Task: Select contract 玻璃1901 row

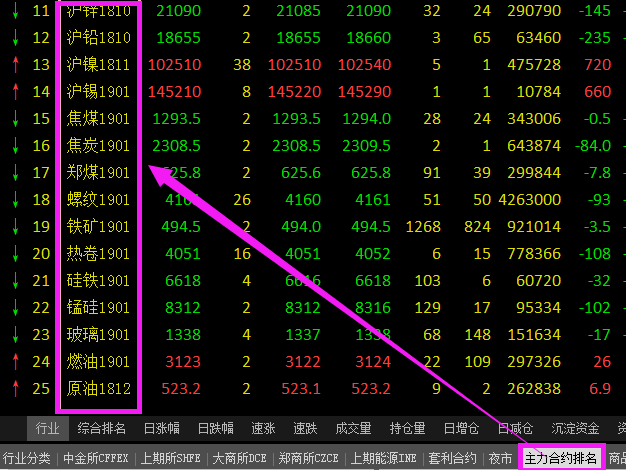Action: [99, 334]
